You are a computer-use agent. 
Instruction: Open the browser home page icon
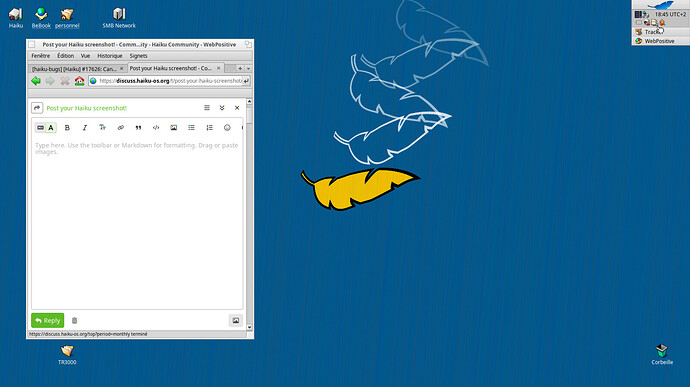79,81
